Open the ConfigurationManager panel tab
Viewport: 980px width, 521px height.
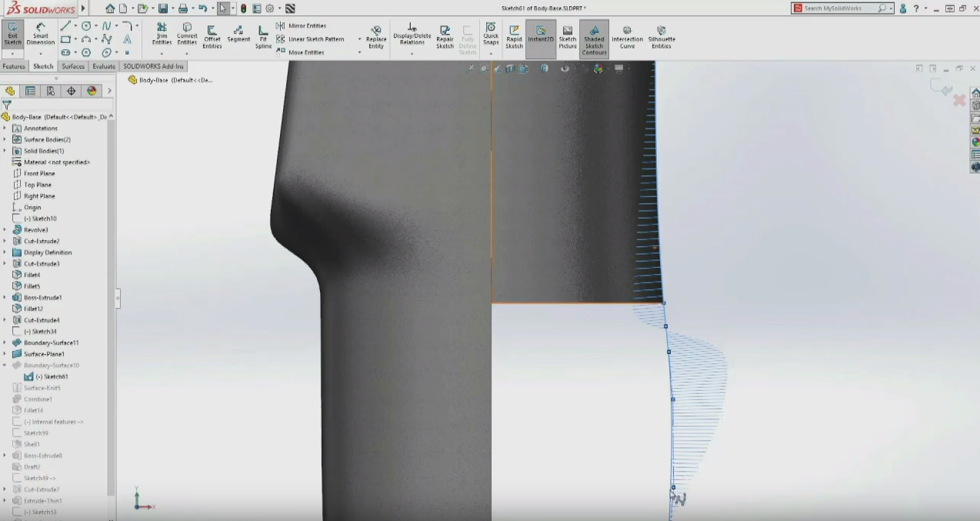(x=51, y=91)
